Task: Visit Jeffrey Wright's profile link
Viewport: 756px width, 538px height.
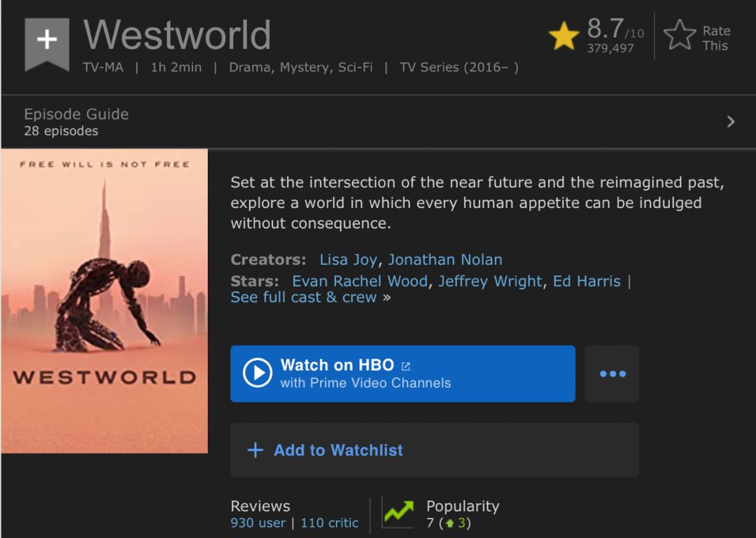Action: 490,282
